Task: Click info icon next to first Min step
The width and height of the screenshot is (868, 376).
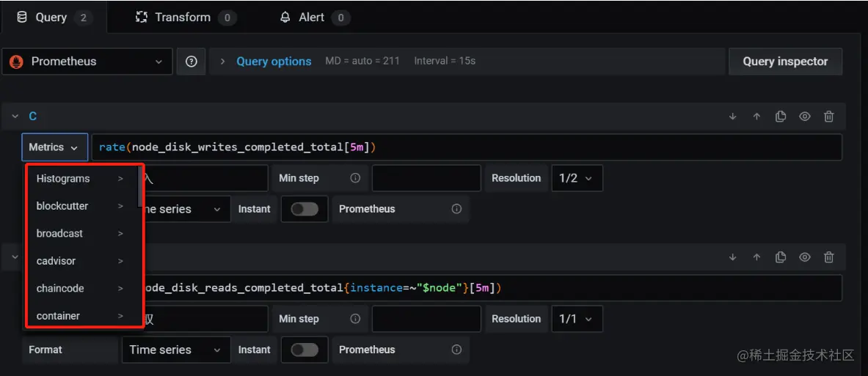Action: click(x=355, y=178)
